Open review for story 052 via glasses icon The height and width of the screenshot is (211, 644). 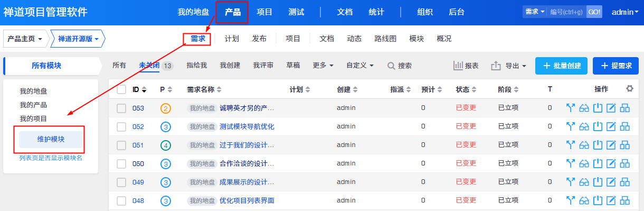(x=584, y=127)
